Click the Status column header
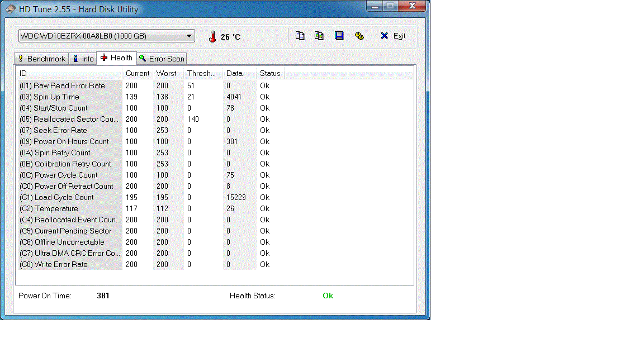644x362 pixels. [x=270, y=74]
